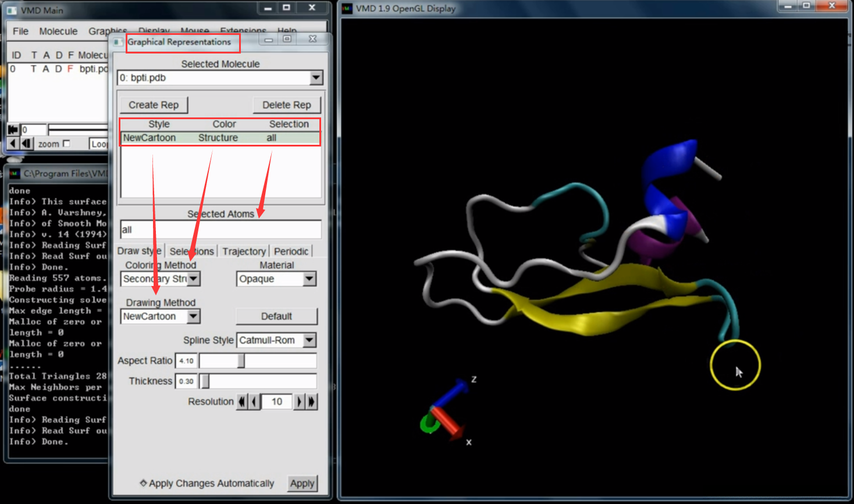The image size is (854, 504).
Task: Decrease Resolution by a large step
Action: point(242,402)
